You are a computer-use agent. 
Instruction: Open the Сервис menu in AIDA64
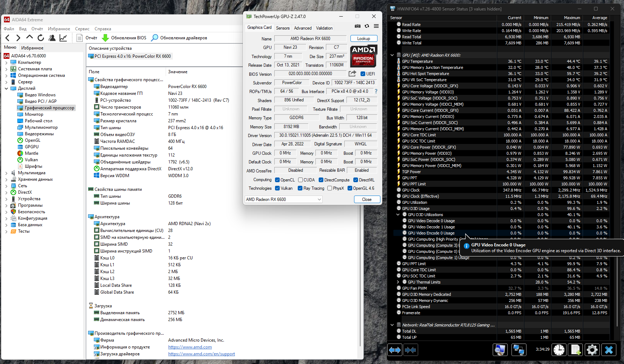82,29
